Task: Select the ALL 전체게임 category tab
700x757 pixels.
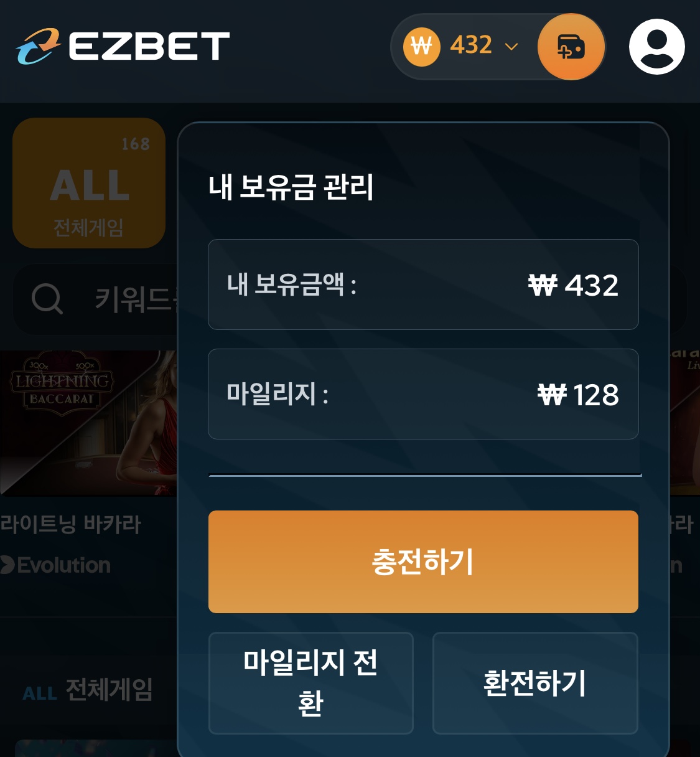Action: (89, 183)
